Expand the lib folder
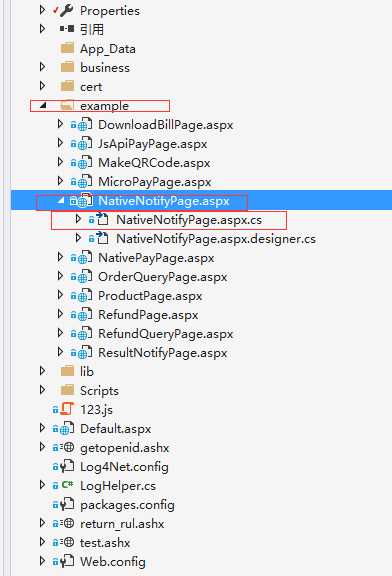Viewport: 392px width, 576px height. click(43, 371)
